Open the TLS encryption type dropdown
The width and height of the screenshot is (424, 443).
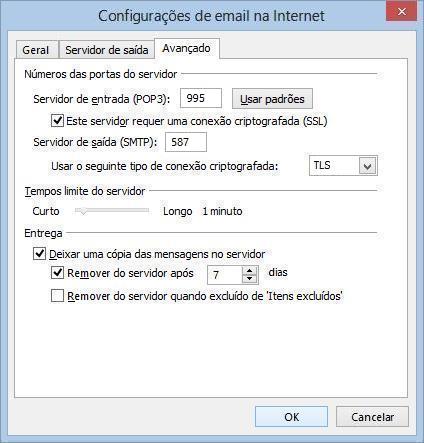[x=343, y=165]
